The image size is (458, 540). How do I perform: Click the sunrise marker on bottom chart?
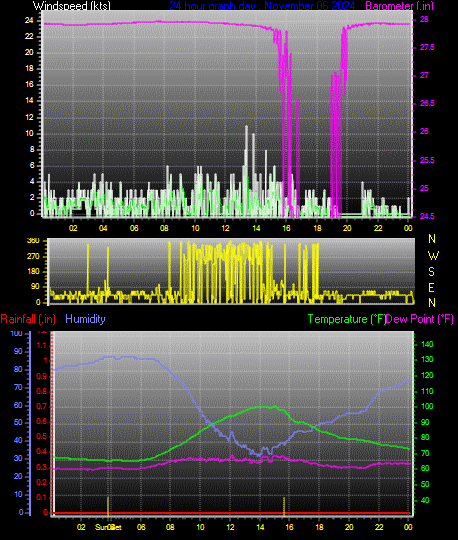pos(108,506)
